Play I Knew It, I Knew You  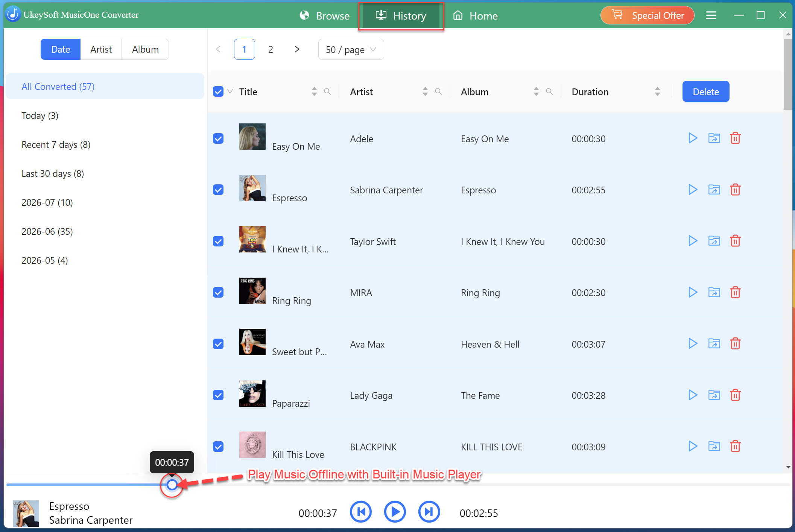coord(693,241)
